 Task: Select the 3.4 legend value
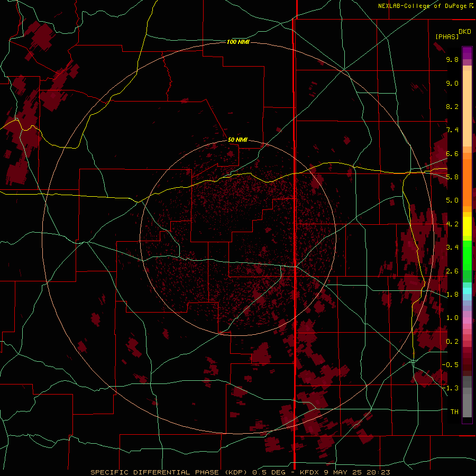click(452, 248)
